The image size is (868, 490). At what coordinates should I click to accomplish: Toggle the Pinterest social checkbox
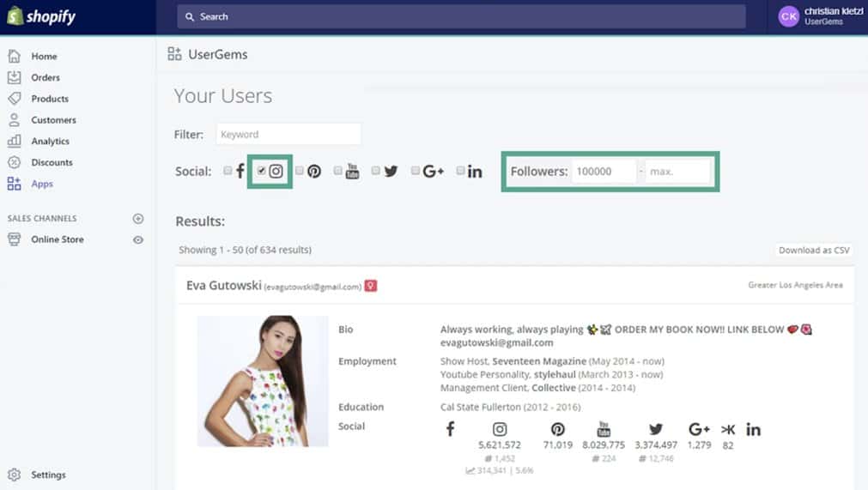click(300, 170)
